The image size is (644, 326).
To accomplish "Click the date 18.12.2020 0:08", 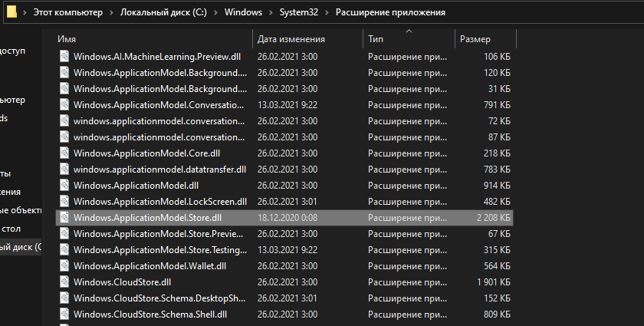I will coord(287,218).
